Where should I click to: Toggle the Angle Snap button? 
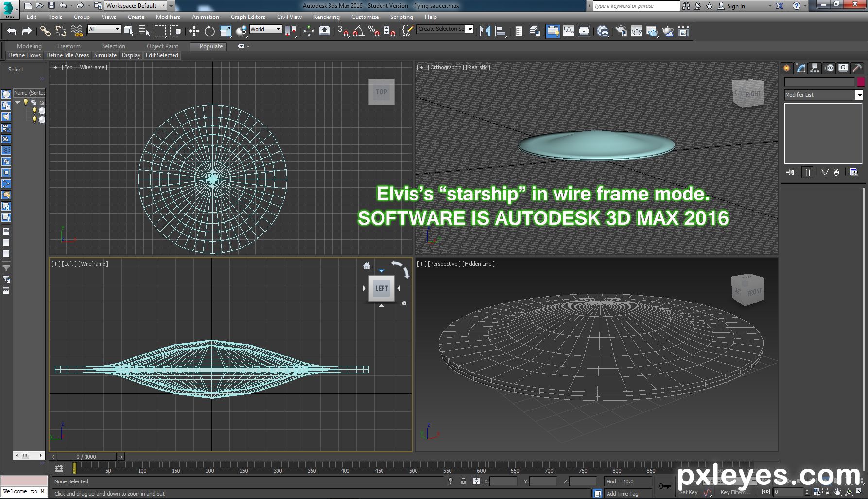point(359,31)
